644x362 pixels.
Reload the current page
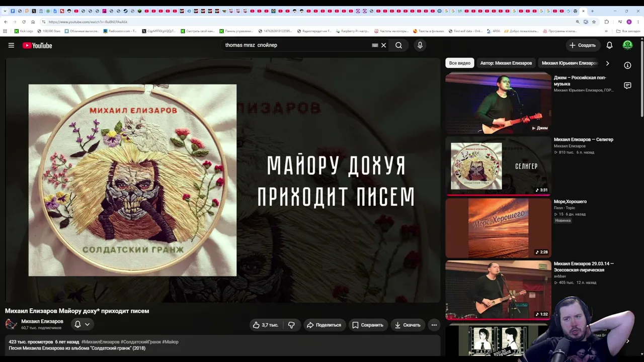point(24,22)
